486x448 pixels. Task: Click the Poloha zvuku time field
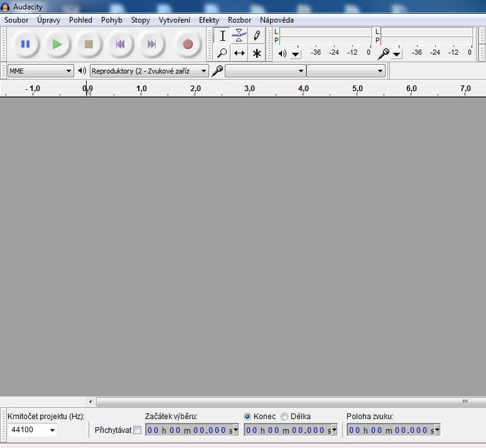coord(391,430)
